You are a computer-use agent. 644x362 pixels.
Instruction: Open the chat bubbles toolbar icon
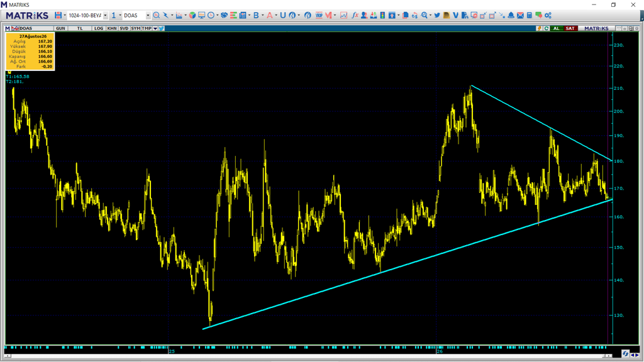(x=538, y=15)
